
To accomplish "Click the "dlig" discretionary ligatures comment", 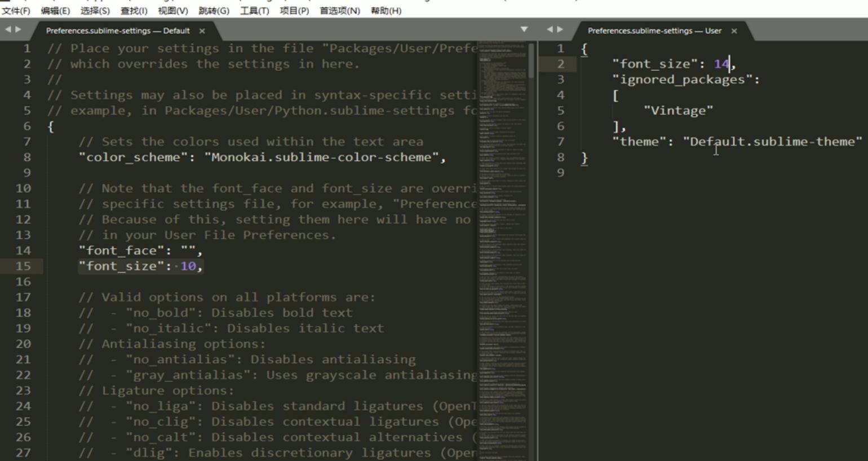I will pos(278,453).
